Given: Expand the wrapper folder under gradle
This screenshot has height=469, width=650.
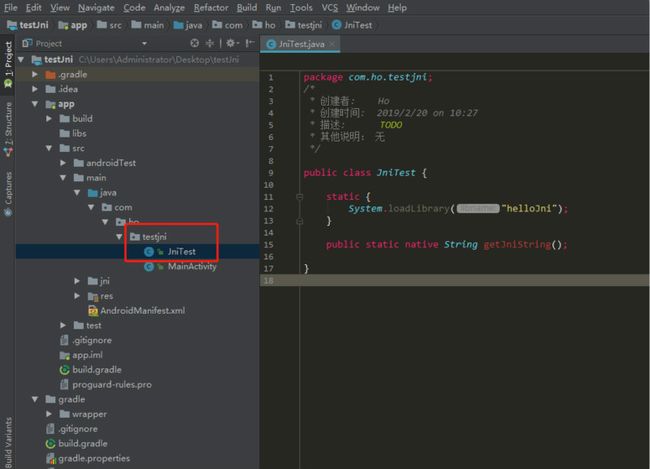Looking at the screenshot, I should click(x=49, y=414).
